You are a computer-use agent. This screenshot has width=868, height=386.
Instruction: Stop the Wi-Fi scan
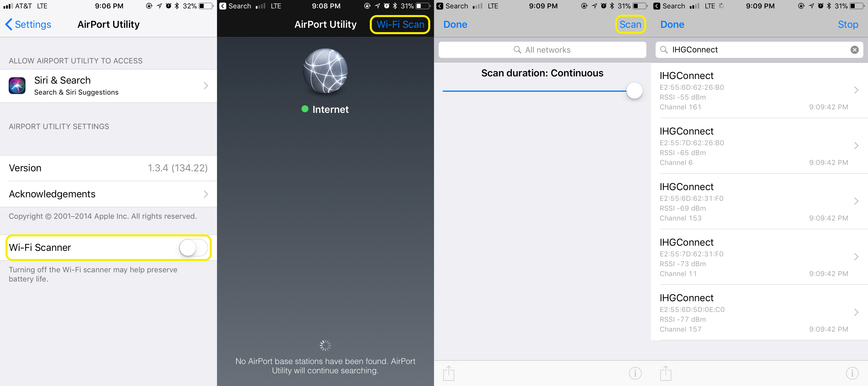pyautogui.click(x=848, y=24)
